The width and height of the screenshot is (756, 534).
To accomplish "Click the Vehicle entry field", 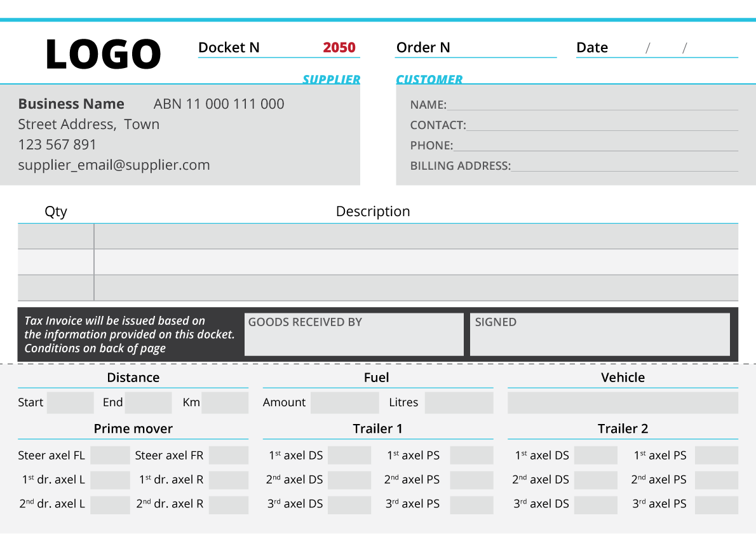I will tap(623, 403).
